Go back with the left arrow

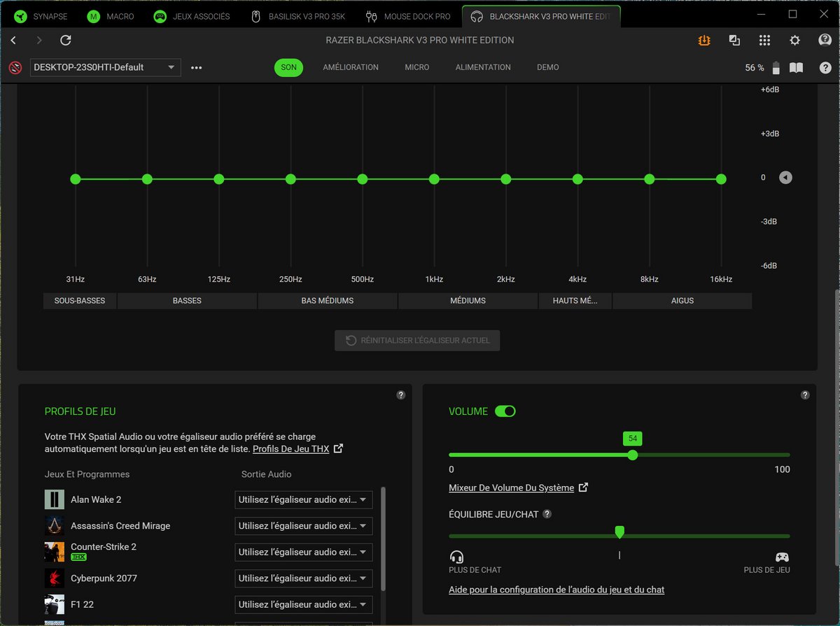click(x=13, y=41)
